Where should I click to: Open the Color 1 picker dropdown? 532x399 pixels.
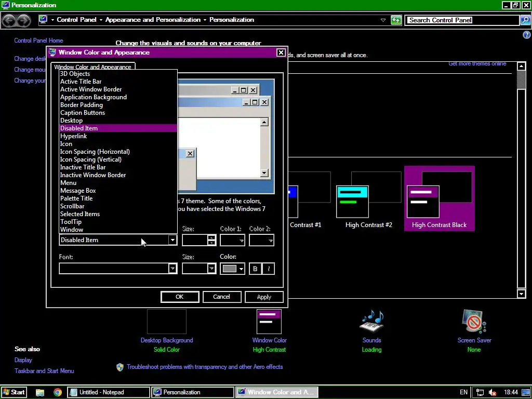[x=232, y=240]
